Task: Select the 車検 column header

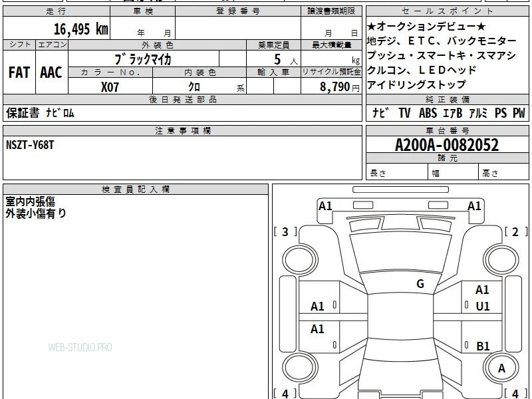Action: 143,11
